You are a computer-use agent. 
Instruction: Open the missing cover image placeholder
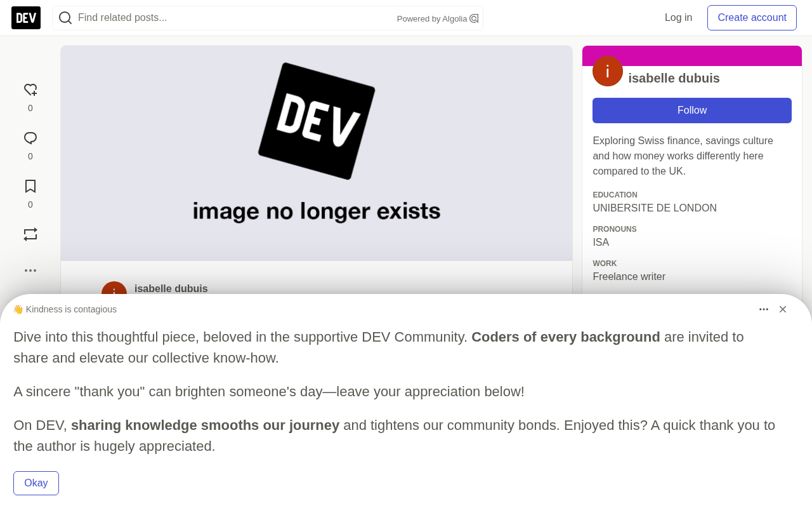point(317,153)
